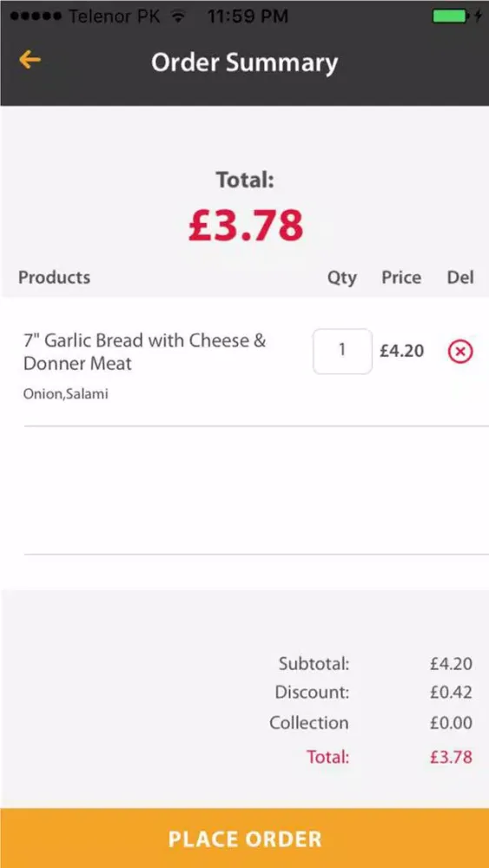Viewport: 489px width, 868px height.
Task: Tap the £4.20 item price
Action: (401, 351)
